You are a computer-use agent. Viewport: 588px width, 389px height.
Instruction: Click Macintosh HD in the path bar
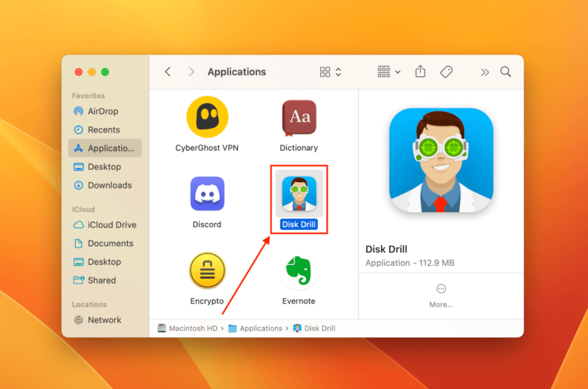(x=188, y=329)
